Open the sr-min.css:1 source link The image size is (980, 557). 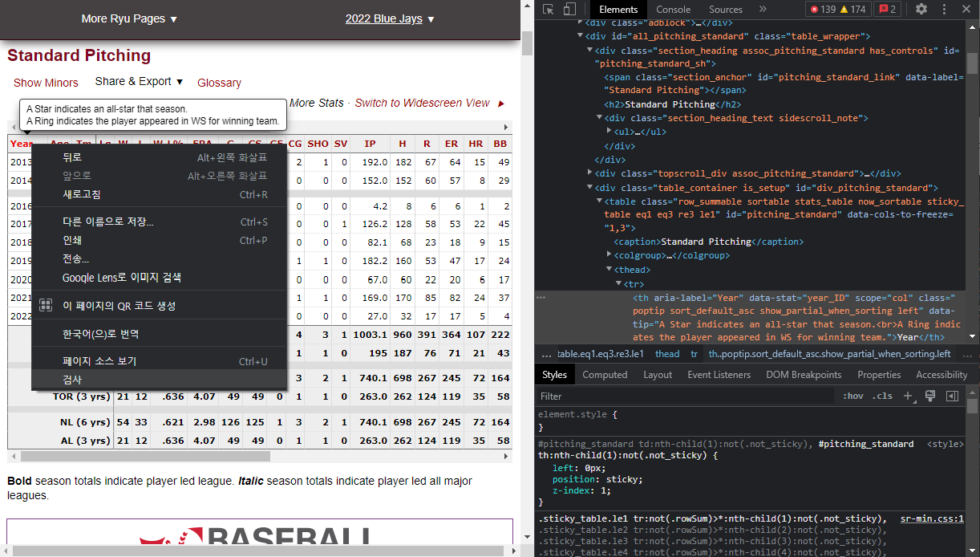point(932,519)
